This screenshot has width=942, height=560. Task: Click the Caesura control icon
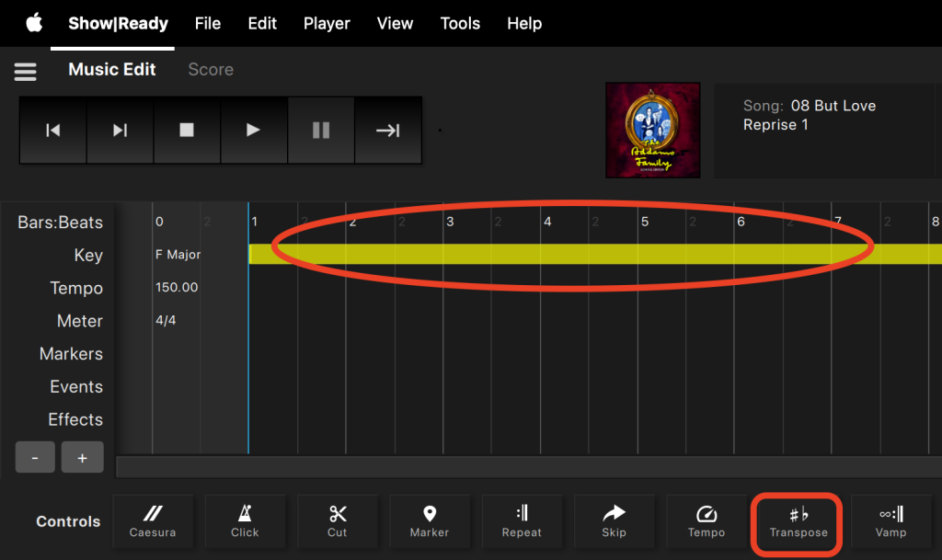(153, 521)
